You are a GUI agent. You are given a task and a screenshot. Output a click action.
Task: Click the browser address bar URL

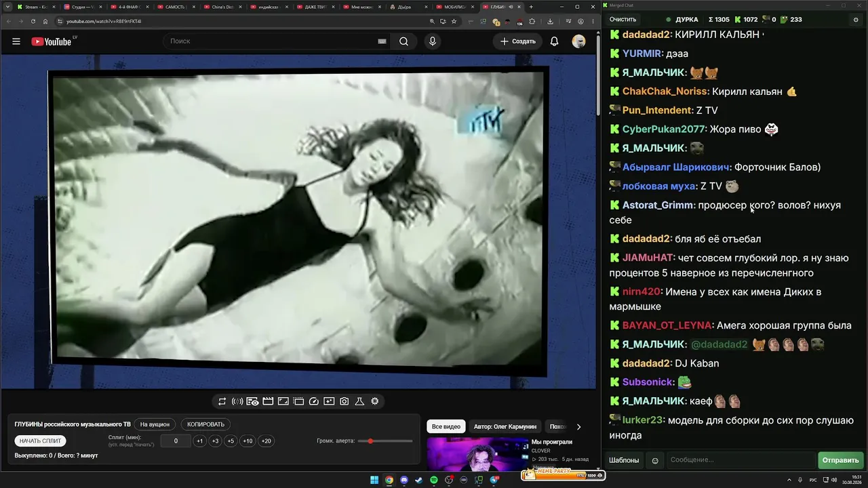click(104, 21)
